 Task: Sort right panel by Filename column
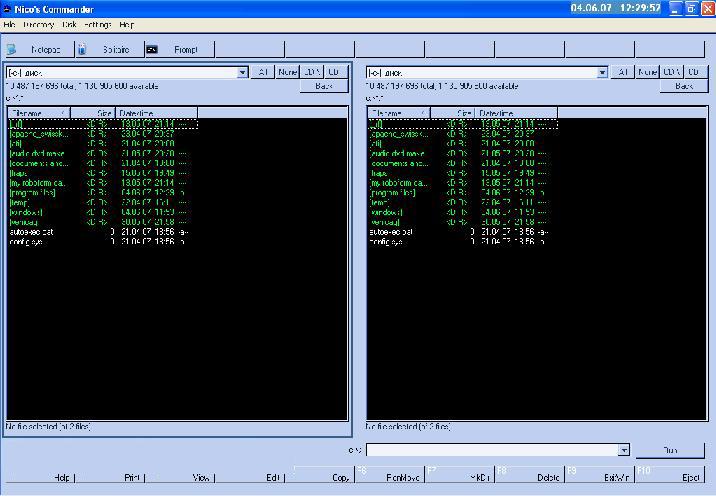click(x=399, y=113)
